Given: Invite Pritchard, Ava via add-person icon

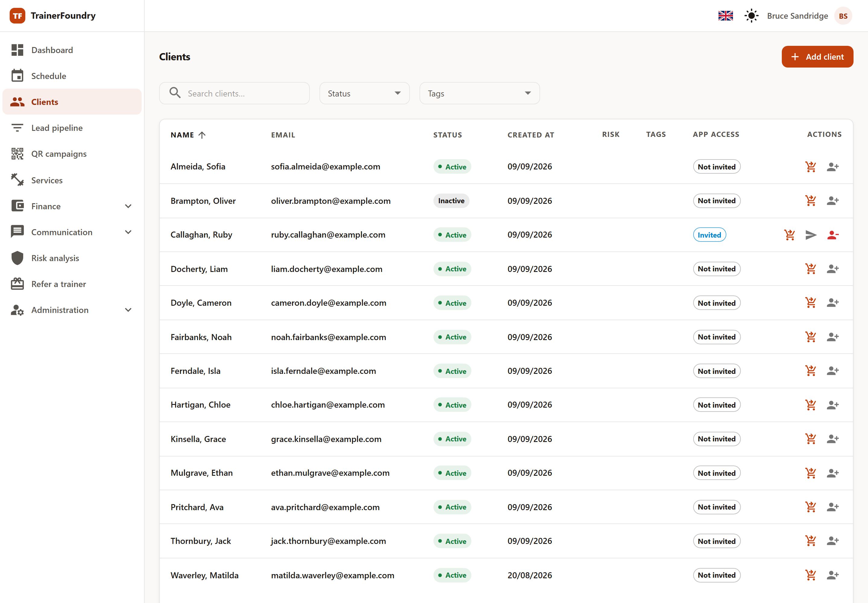Looking at the screenshot, I should click(832, 507).
